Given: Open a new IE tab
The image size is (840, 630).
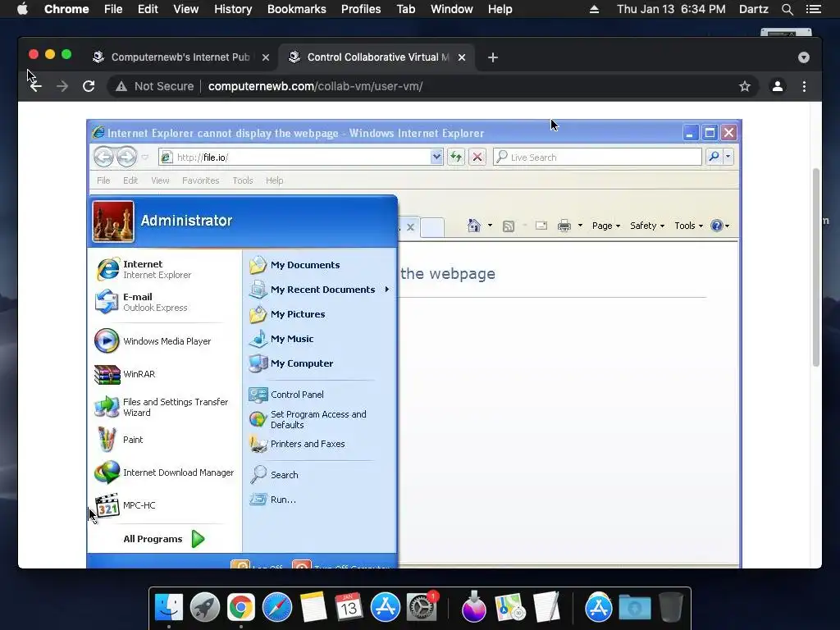Looking at the screenshot, I should tap(432, 227).
